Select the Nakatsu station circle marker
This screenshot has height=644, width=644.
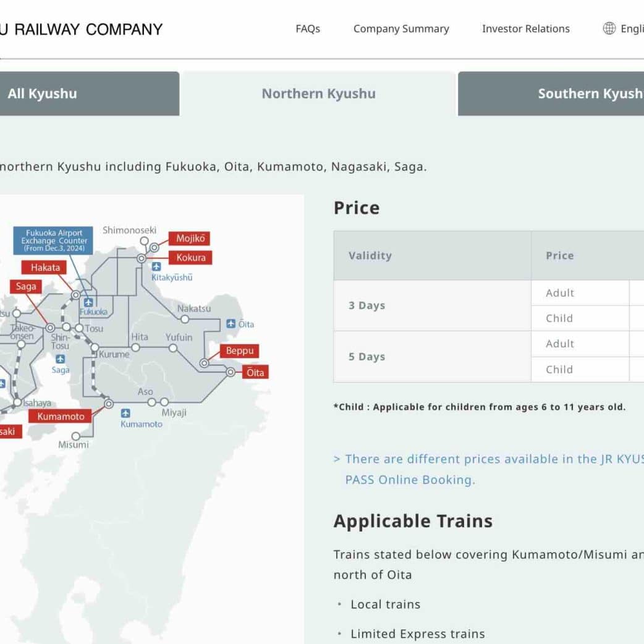185,320
